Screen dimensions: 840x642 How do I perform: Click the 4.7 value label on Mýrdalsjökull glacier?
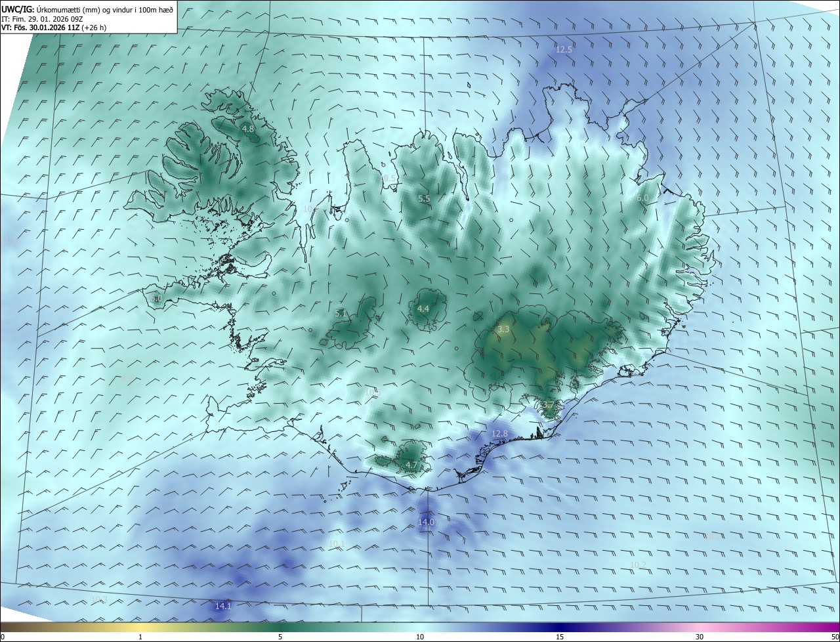(x=411, y=465)
